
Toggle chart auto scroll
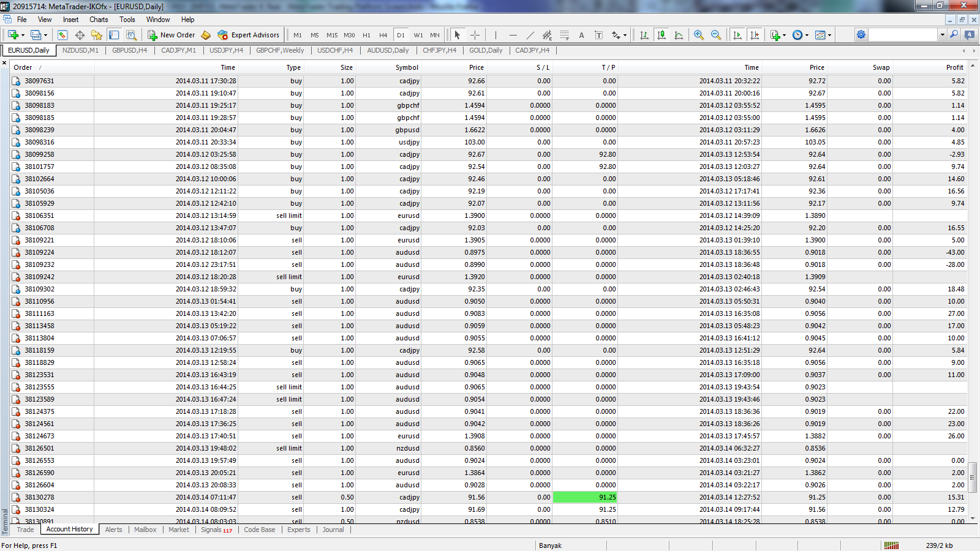point(737,35)
